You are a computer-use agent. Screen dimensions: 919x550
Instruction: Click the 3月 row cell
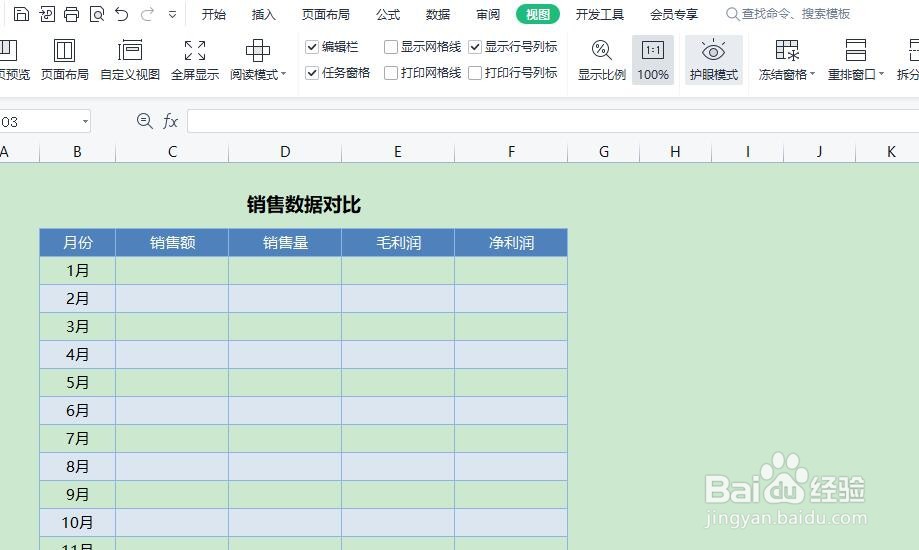[77, 327]
